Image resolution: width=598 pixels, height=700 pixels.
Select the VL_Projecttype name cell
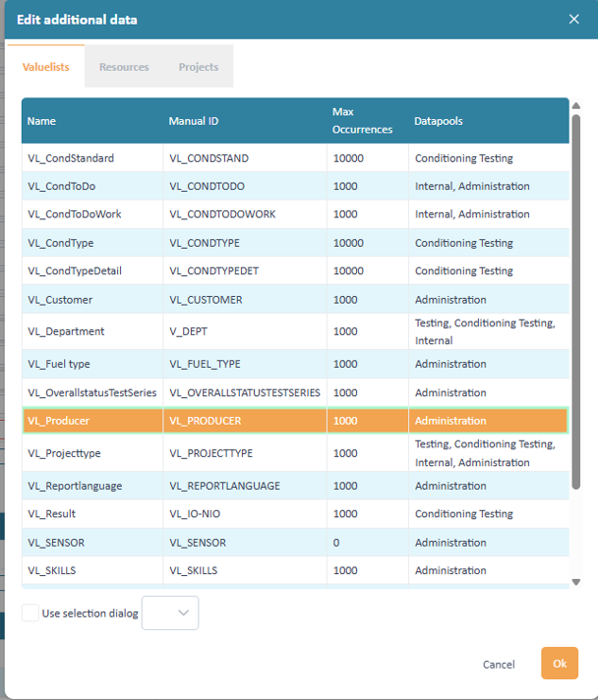(x=92, y=453)
